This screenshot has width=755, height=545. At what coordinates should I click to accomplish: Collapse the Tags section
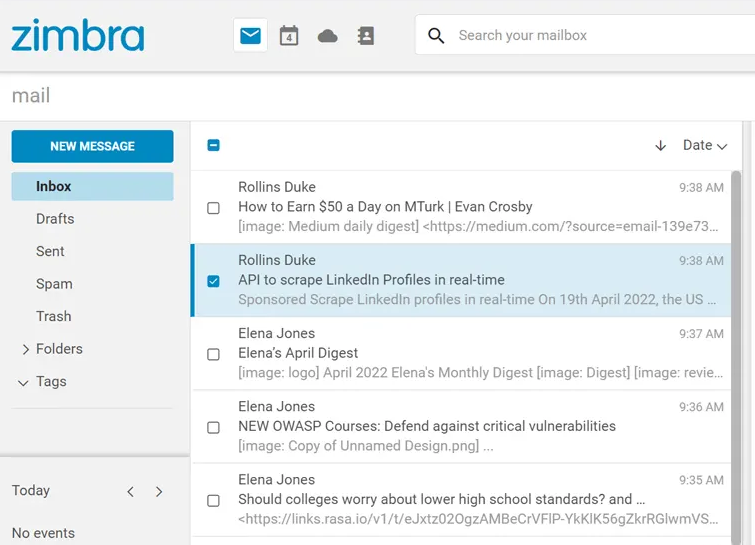click(23, 382)
